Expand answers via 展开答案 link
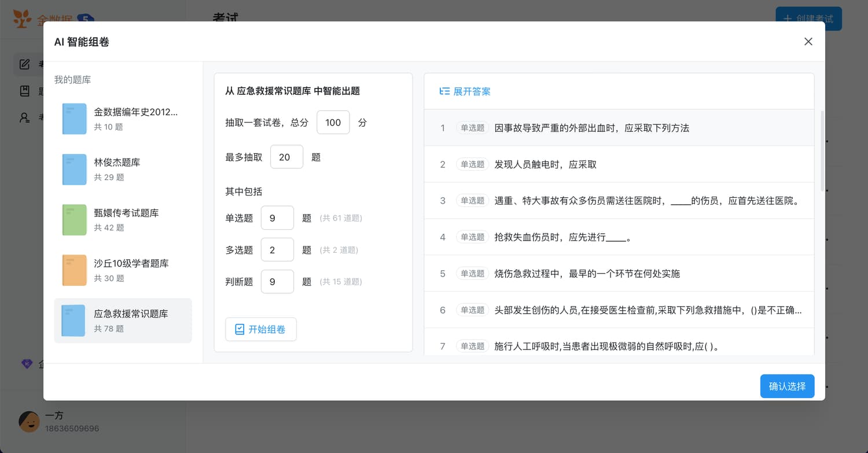The image size is (868, 453). pos(472,91)
